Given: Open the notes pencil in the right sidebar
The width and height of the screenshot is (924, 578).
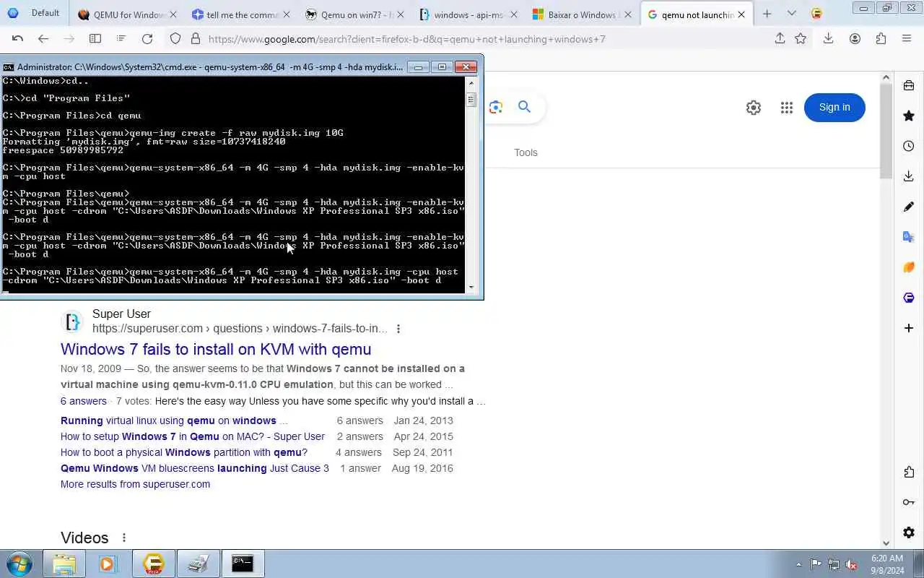Looking at the screenshot, I should tap(909, 207).
